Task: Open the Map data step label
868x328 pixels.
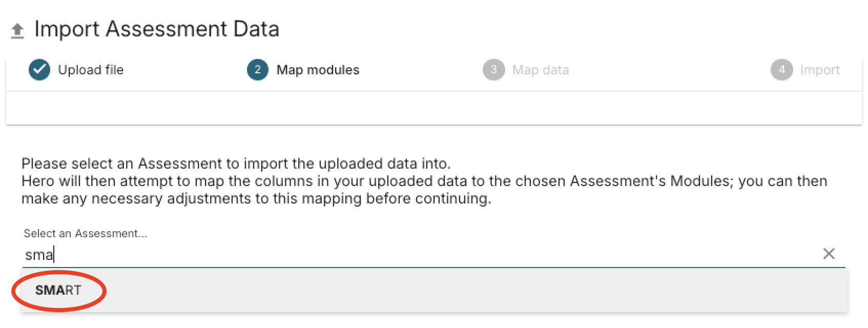Action: point(541,70)
